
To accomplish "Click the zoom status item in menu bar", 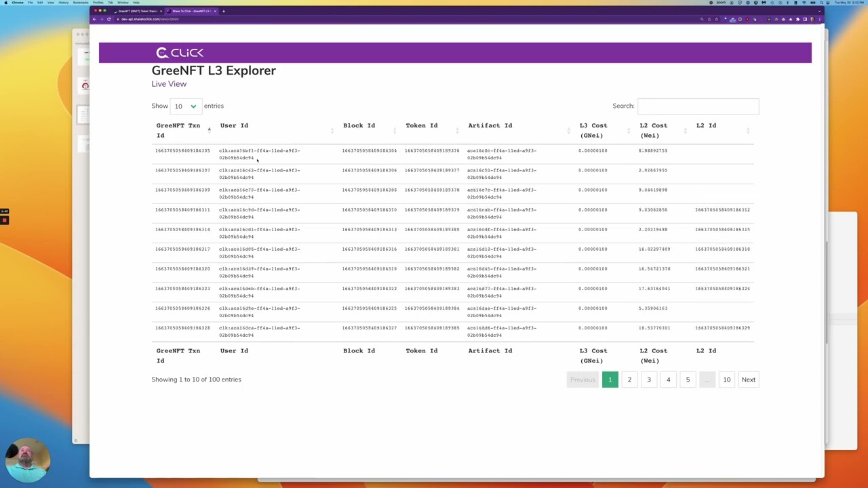I will tap(720, 3).
